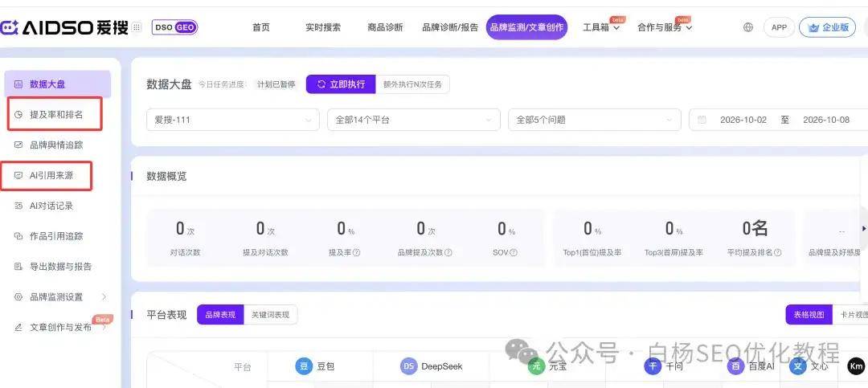Viewport: 868px width, 388px height.
Task: Click the 企业版 button
Action: point(828,27)
